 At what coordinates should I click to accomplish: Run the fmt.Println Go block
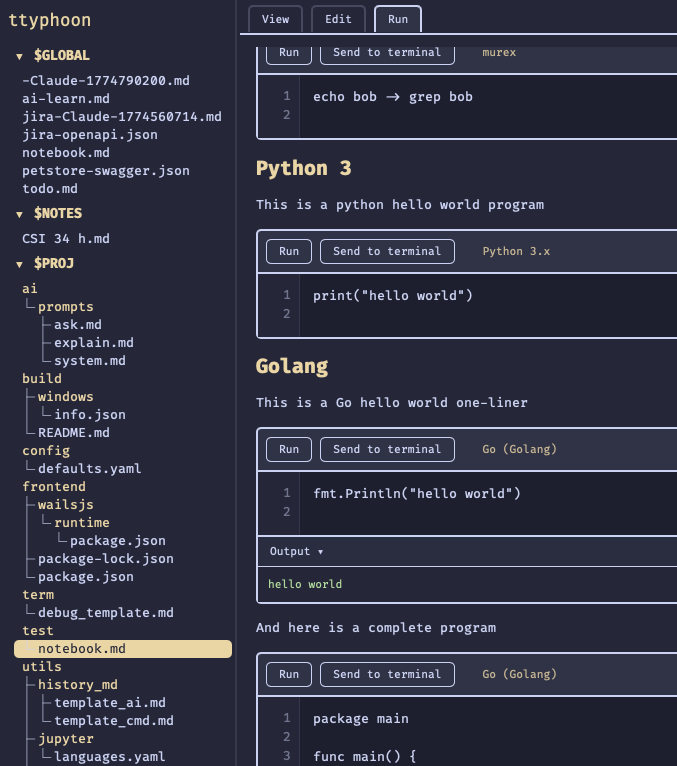tap(289, 449)
